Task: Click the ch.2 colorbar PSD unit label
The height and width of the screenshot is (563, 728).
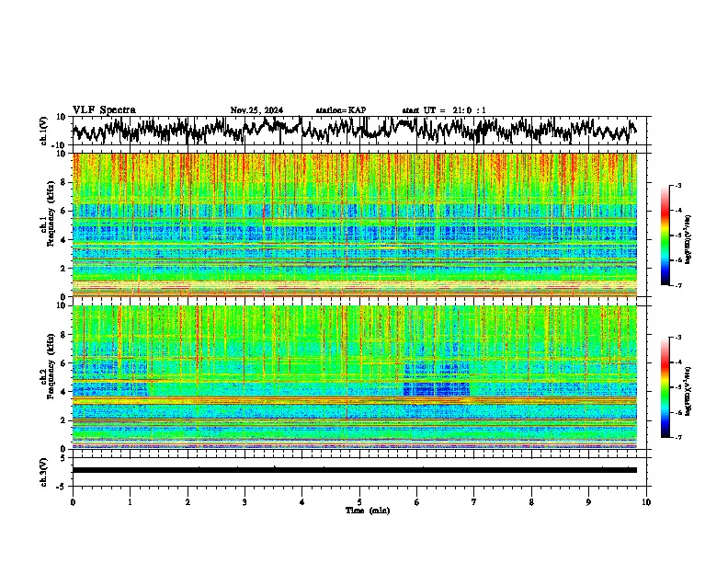Action: (x=688, y=391)
